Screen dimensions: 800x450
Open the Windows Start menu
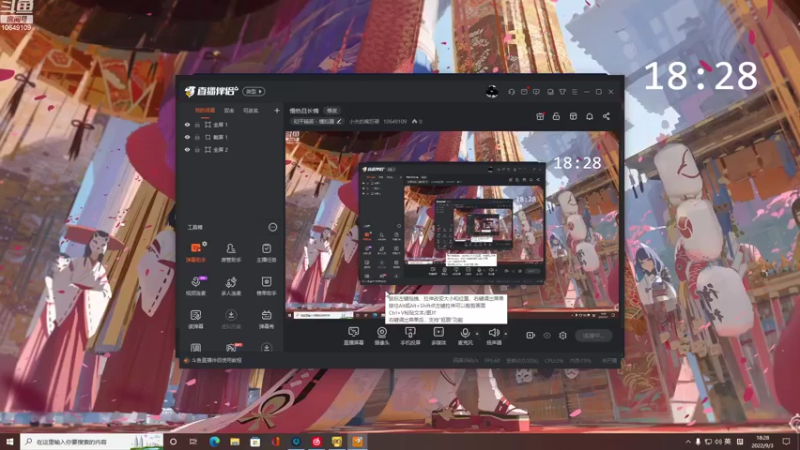pyautogui.click(x=10, y=441)
